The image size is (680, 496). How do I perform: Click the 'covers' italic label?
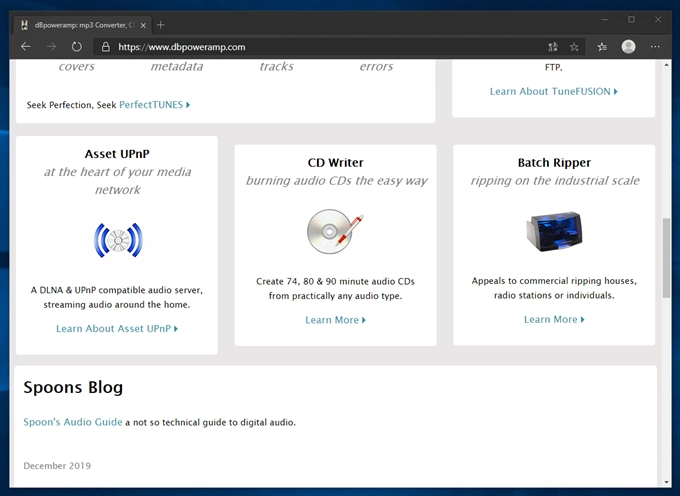(x=77, y=66)
